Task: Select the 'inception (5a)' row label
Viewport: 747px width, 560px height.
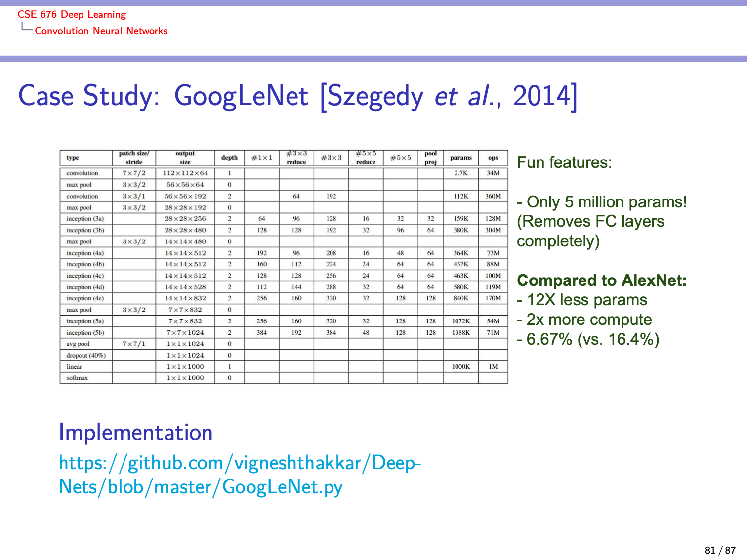Action: [85, 321]
